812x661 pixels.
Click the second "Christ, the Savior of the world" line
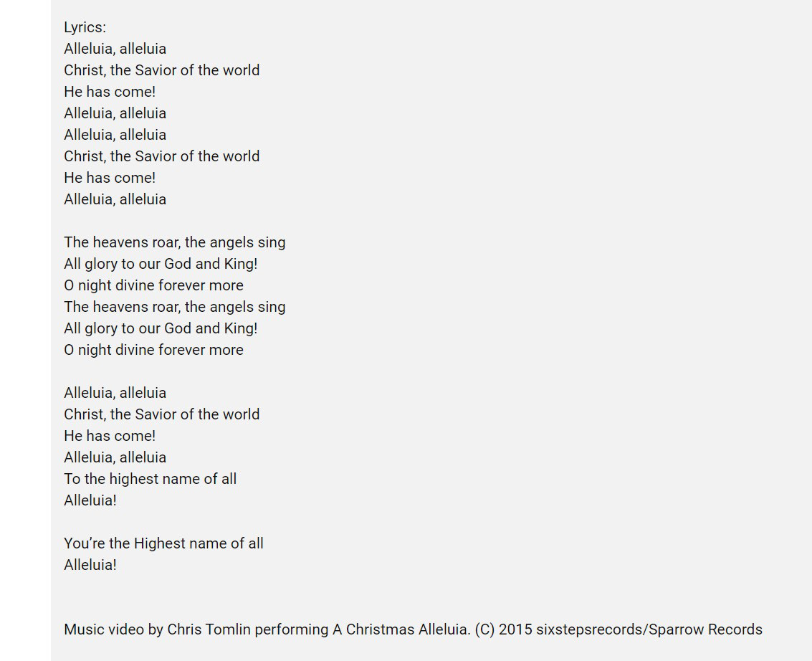tap(161, 156)
